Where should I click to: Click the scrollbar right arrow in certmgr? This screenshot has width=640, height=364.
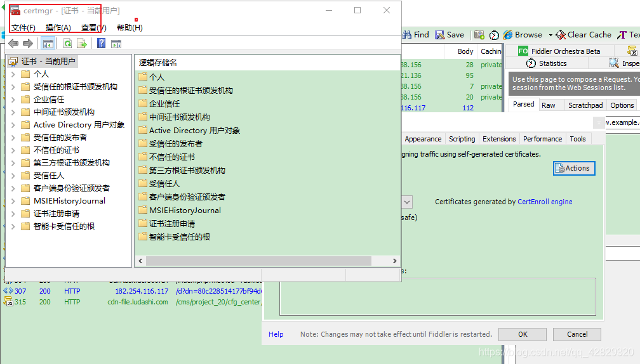394,261
